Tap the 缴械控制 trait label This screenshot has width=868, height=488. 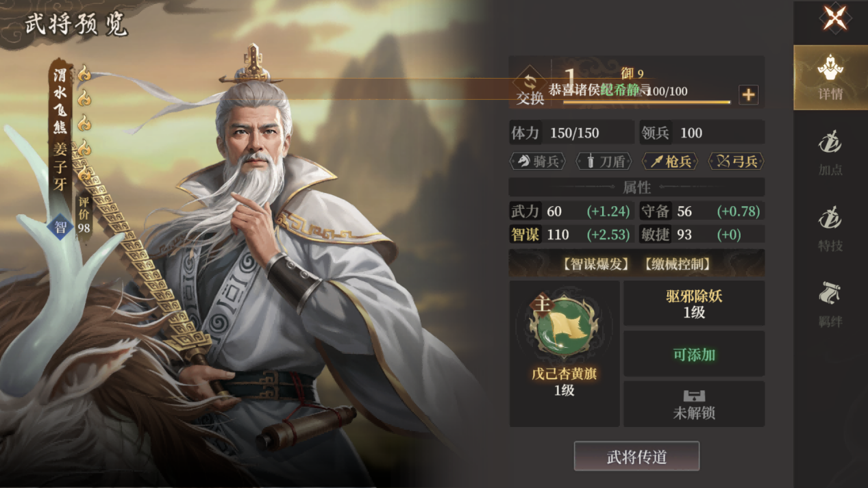[x=677, y=264]
